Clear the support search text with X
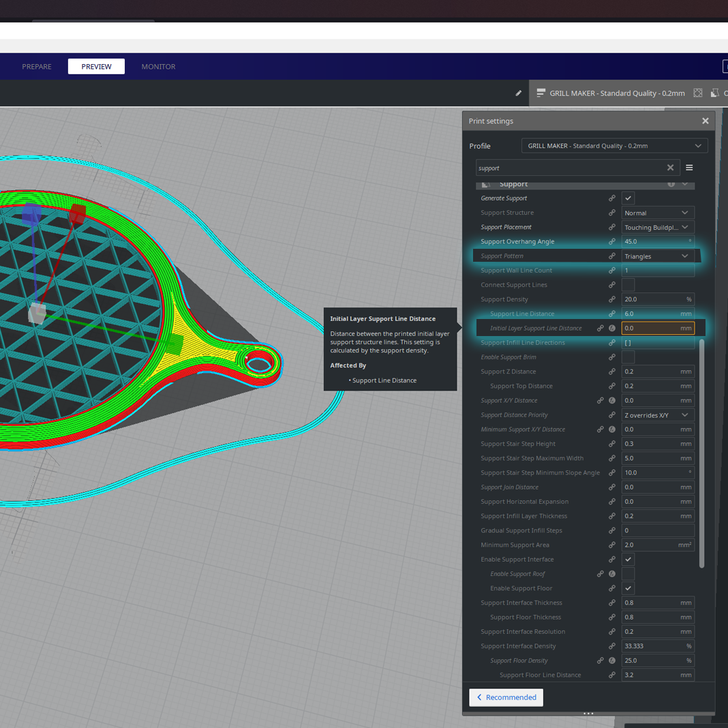The image size is (728, 728). tap(670, 168)
